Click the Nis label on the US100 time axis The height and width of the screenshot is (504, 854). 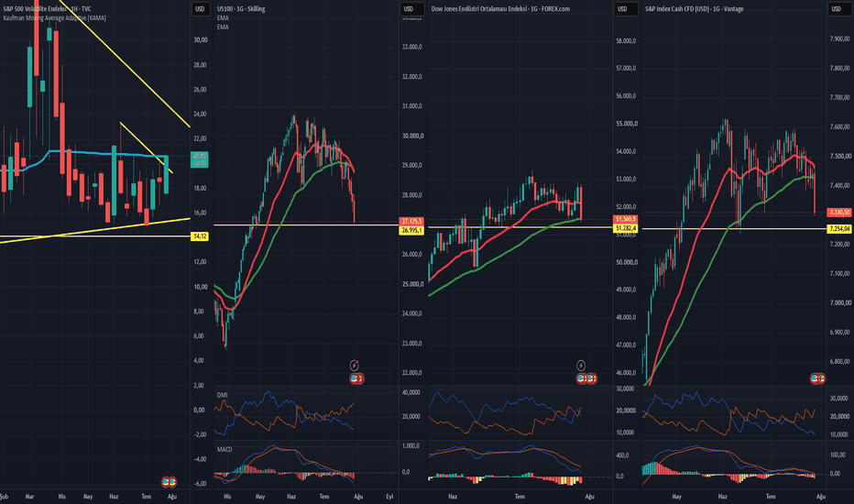point(227,497)
